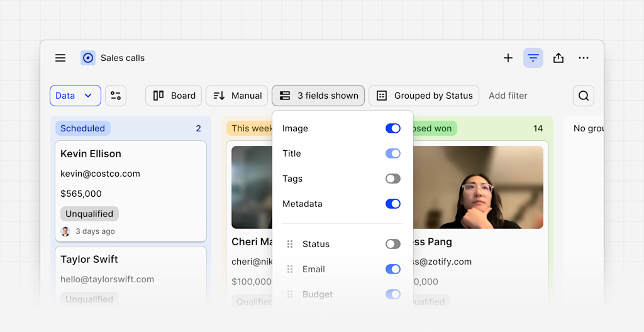Open the view settings sliders icon
The height and width of the screenshot is (332, 644).
click(x=116, y=96)
